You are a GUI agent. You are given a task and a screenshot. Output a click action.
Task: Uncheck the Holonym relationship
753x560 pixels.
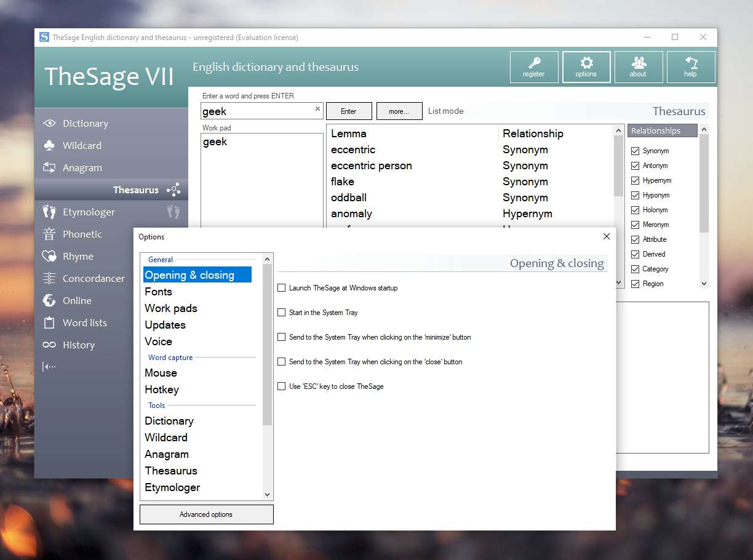635,210
